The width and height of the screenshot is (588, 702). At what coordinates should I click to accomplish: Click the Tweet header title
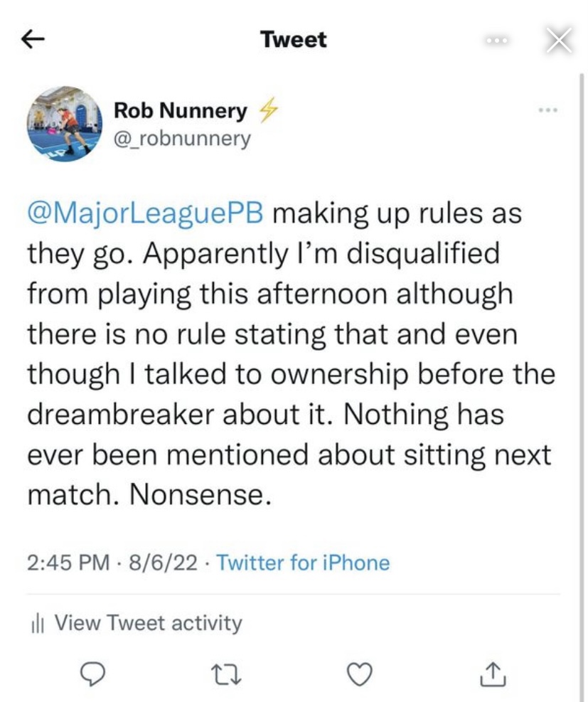click(294, 40)
